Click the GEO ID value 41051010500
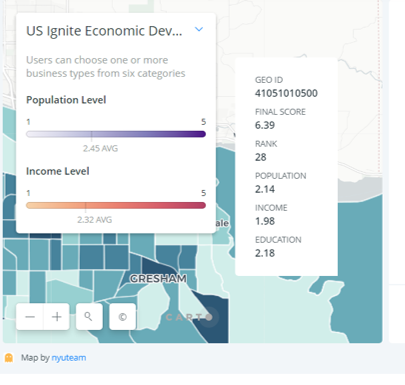This screenshot has height=385, width=405. 286,93
